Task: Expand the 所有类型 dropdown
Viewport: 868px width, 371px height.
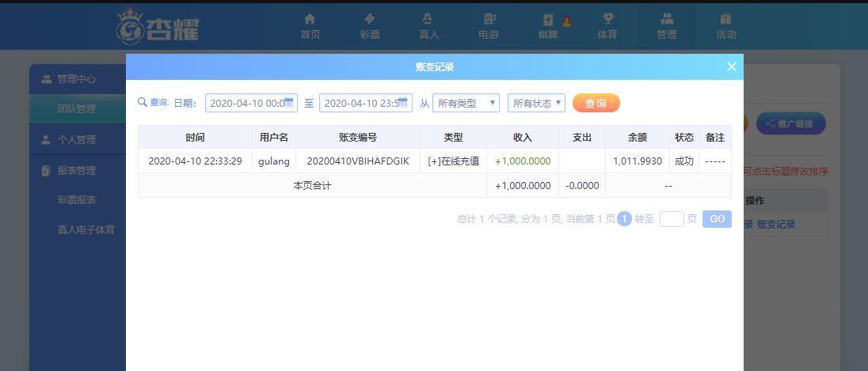Action: tap(466, 103)
